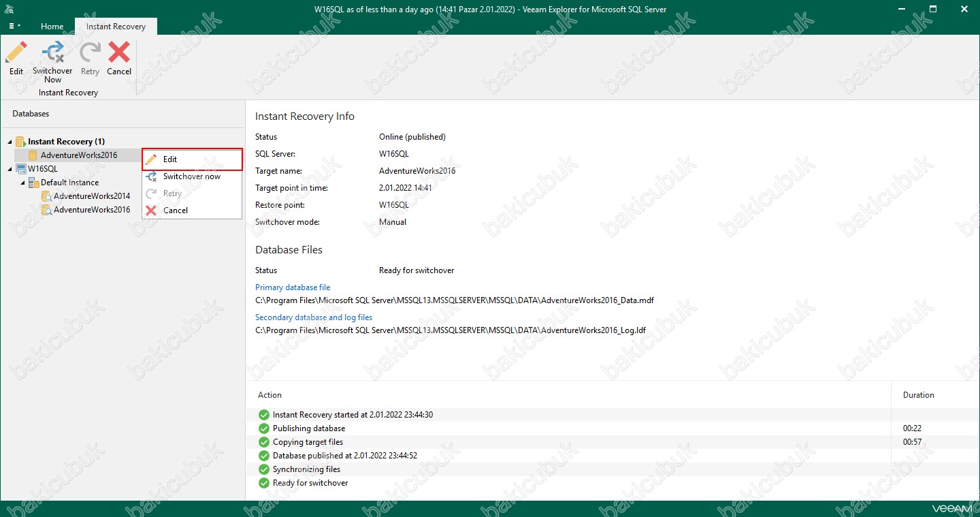
Task: Minimize the Veeam Explorer window
Action: click(x=901, y=9)
